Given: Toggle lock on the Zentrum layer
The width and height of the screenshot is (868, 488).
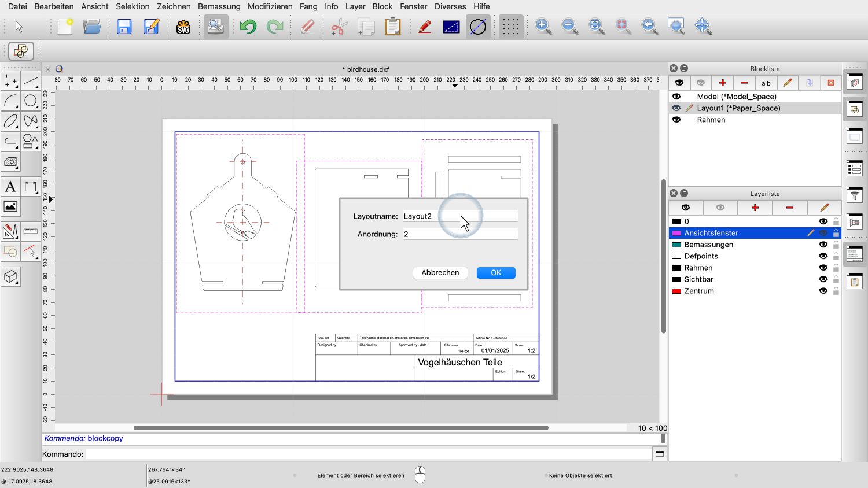Looking at the screenshot, I should tap(836, 291).
